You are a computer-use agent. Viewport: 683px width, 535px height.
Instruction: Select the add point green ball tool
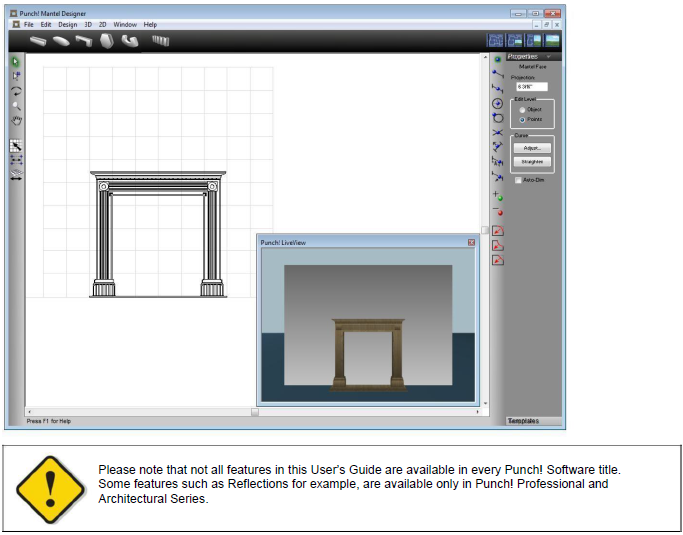click(497, 196)
